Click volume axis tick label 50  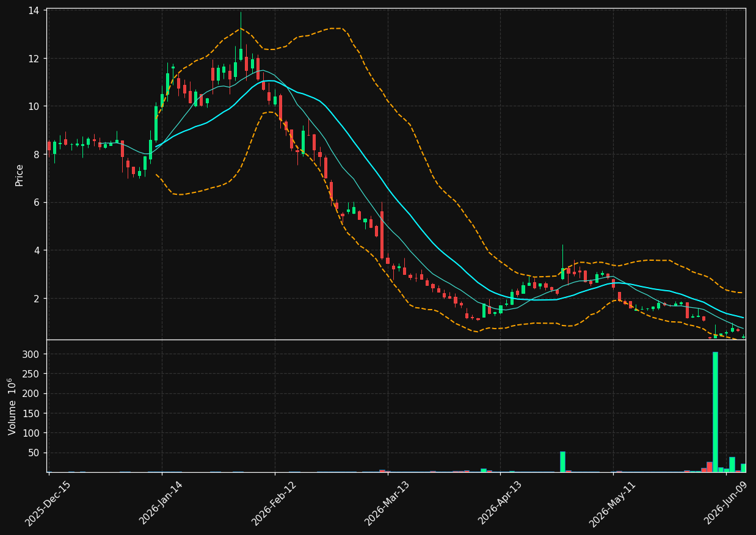pos(34,453)
